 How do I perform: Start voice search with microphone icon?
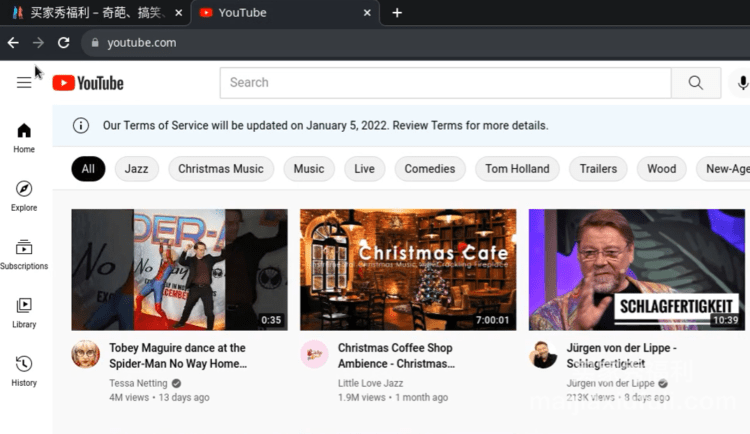742,83
